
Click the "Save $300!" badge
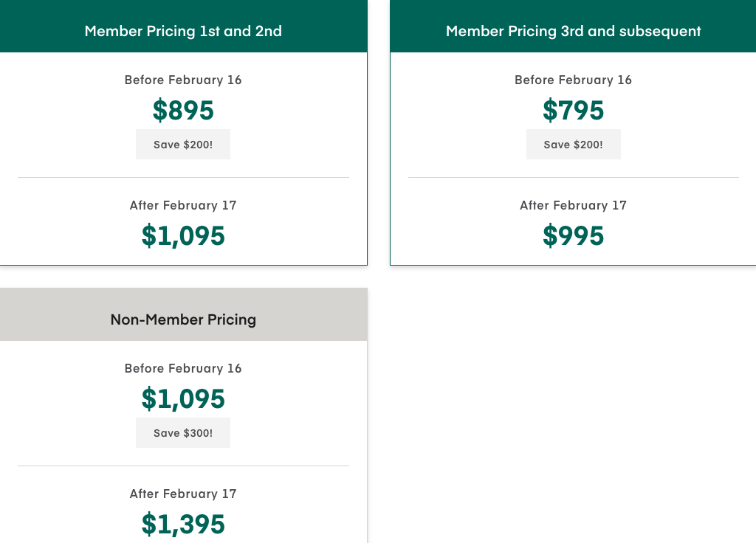(x=183, y=433)
